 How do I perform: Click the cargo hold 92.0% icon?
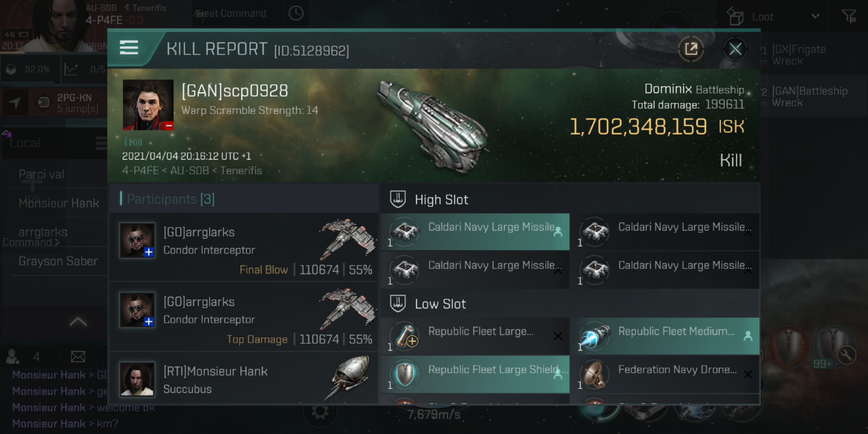11,69
